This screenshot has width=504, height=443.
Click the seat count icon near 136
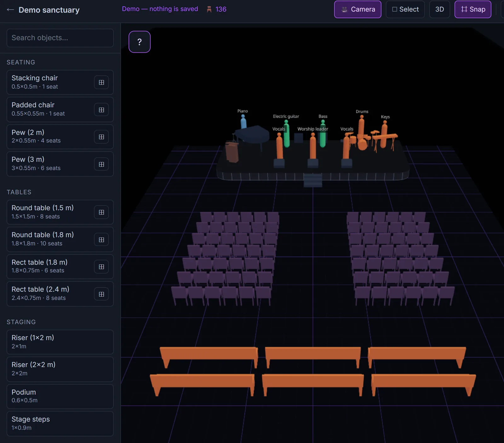209,9
